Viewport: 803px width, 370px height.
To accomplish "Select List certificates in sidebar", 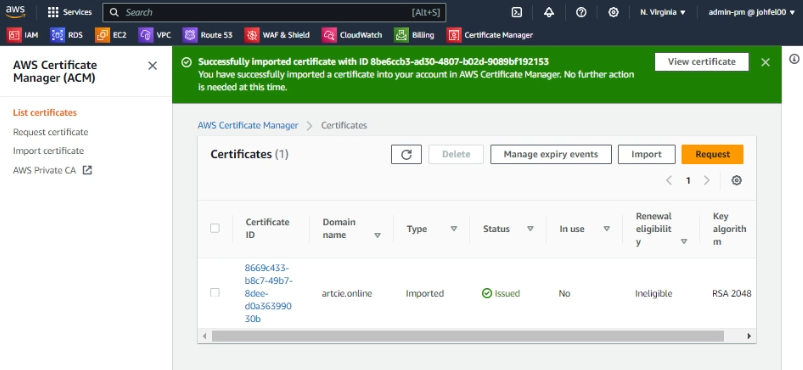I will 45,113.
